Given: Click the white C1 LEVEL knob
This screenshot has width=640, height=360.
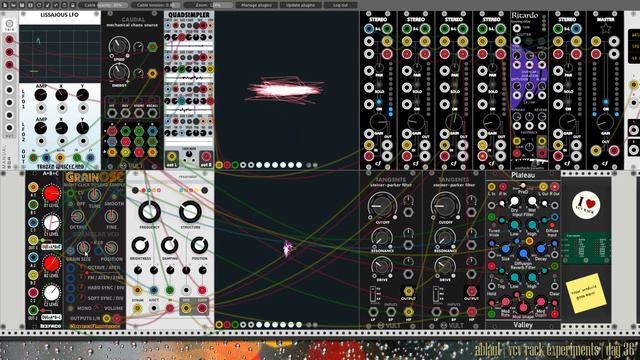Looking at the screenshot, I should [x=51, y=222].
